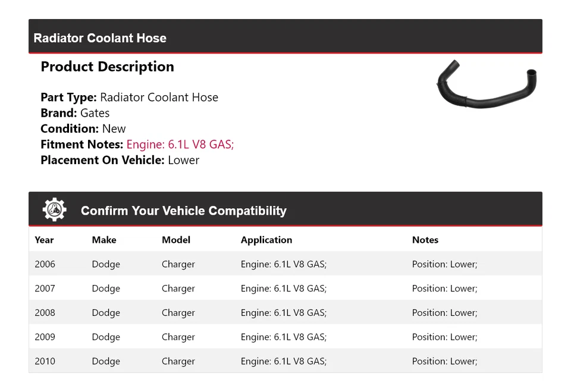Click the 2010 year row cell
This screenshot has width=571, height=392.
click(45, 362)
